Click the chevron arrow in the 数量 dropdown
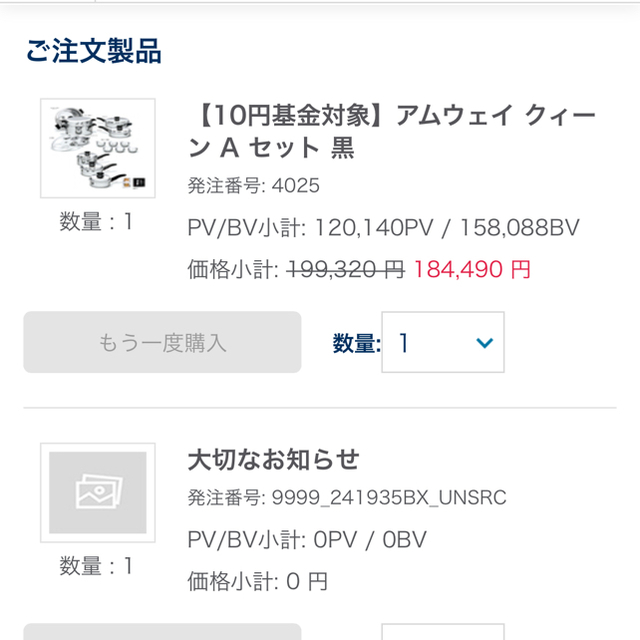Image resolution: width=640 pixels, height=640 pixels. [484, 342]
